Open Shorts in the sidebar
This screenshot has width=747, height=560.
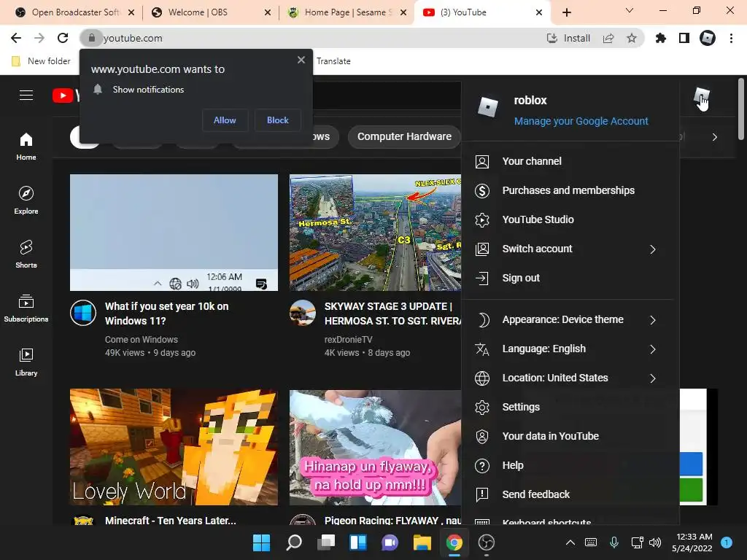pyautogui.click(x=26, y=254)
